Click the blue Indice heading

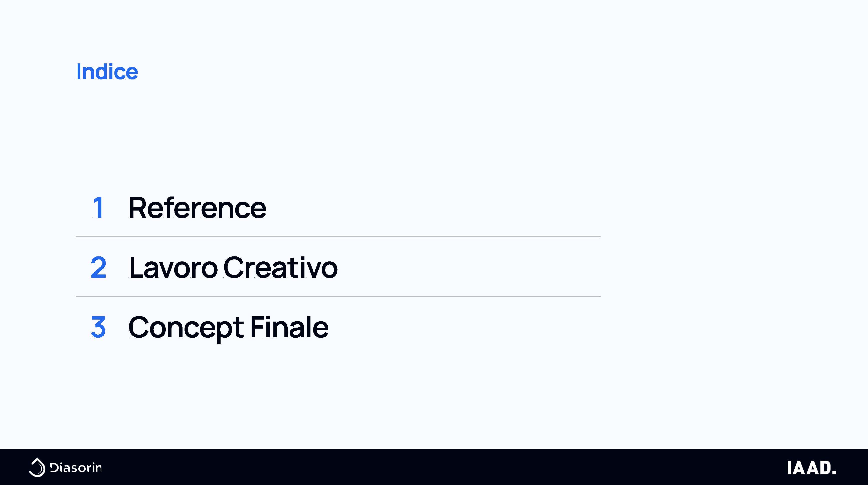pos(107,71)
